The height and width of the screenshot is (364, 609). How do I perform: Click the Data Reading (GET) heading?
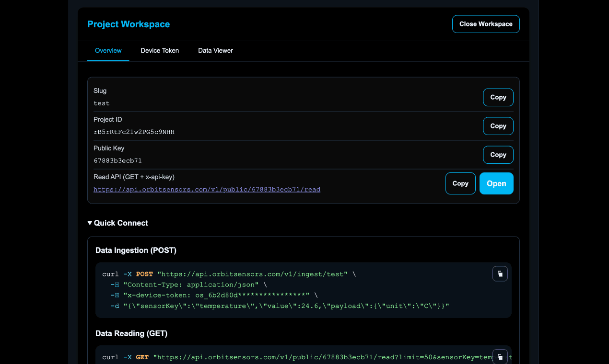click(x=132, y=333)
